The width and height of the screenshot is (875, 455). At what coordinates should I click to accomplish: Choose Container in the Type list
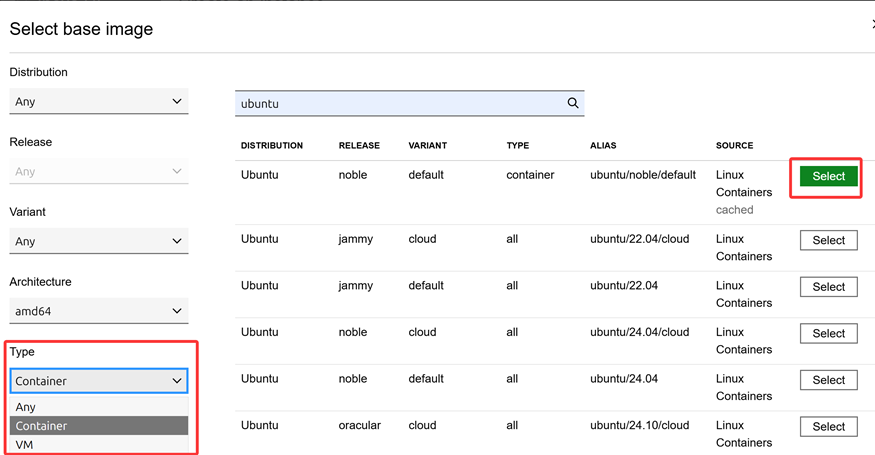(99, 425)
